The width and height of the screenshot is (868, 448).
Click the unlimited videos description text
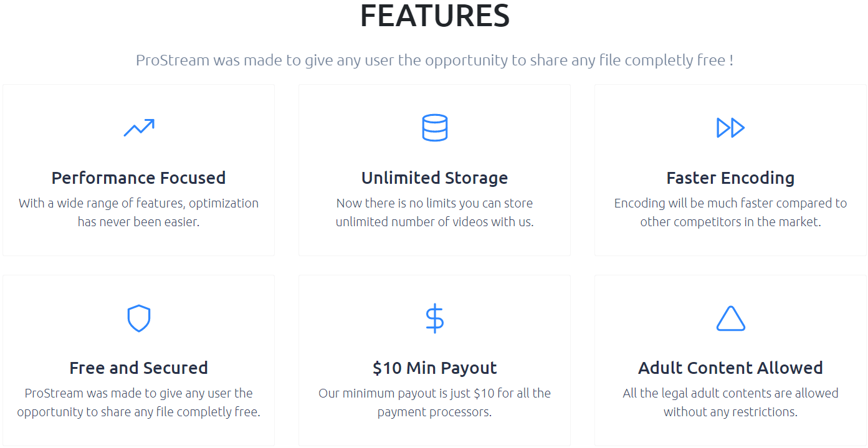click(434, 212)
